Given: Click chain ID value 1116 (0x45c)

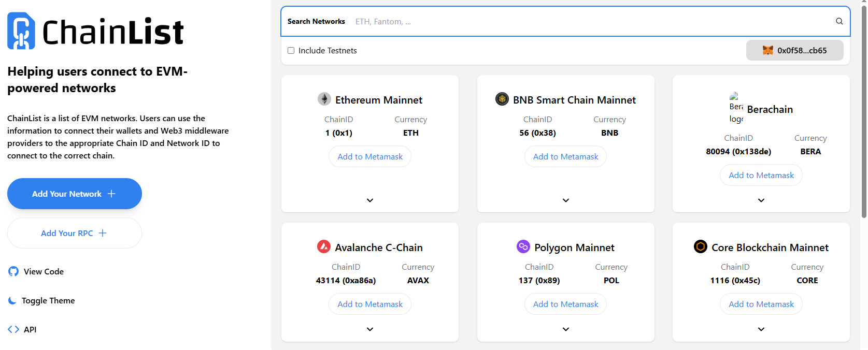Looking at the screenshot, I should tap(735, 281).
